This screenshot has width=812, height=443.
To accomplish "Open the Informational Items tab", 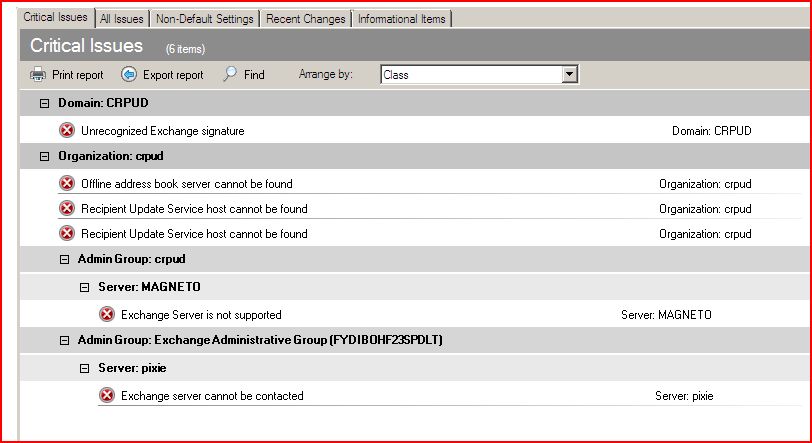I will (x=402, y=19).
